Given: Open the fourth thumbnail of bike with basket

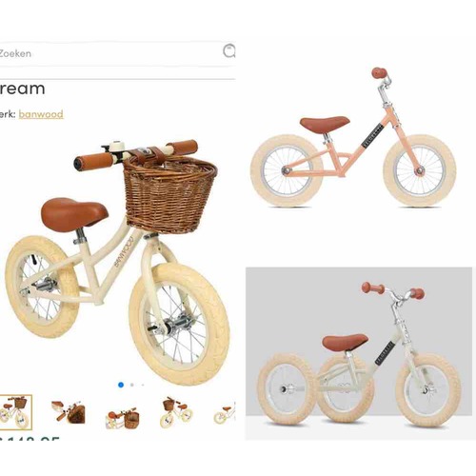Looking at the screenshot, I should click(x=177, y=412).
